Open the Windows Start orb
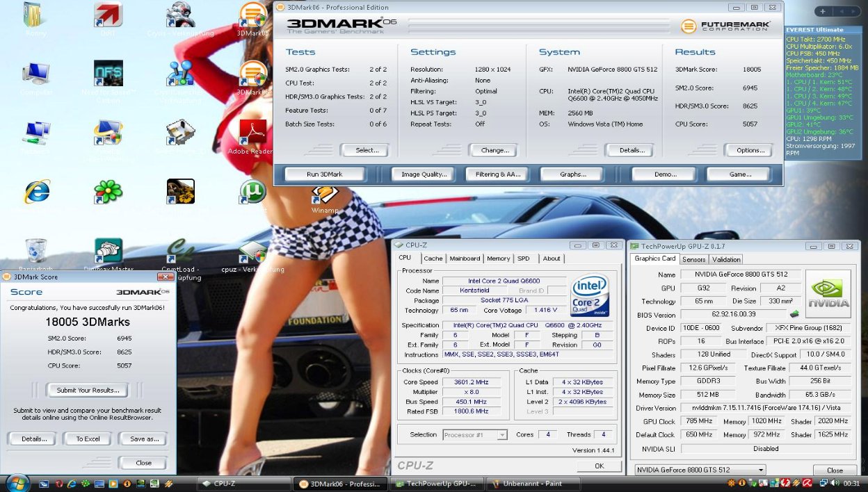Image resolution: width=868 pixels, height=492 pixels. 17,482
